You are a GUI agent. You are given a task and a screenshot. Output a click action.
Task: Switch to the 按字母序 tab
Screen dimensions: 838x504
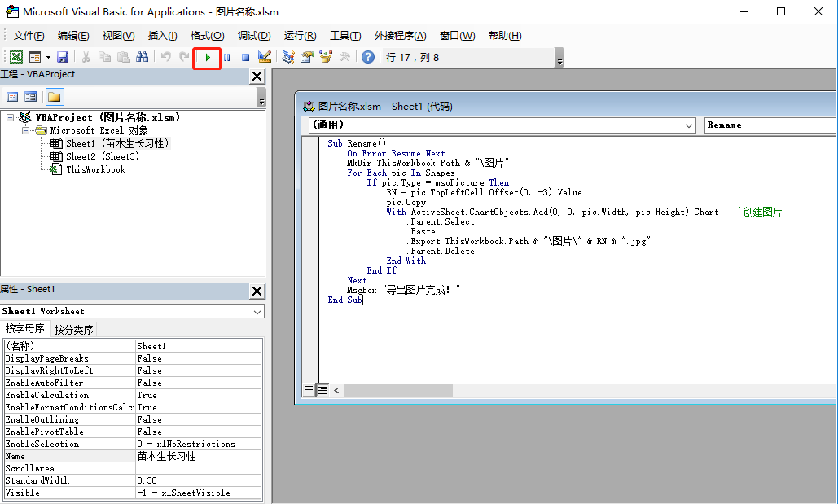pos(25,328)
